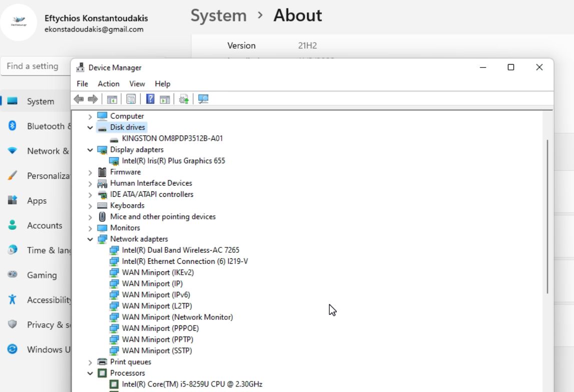Click the Show/Hide Console Tree toolbar icon
Viewport: 574px width, 392px height.
coord(112,99)
